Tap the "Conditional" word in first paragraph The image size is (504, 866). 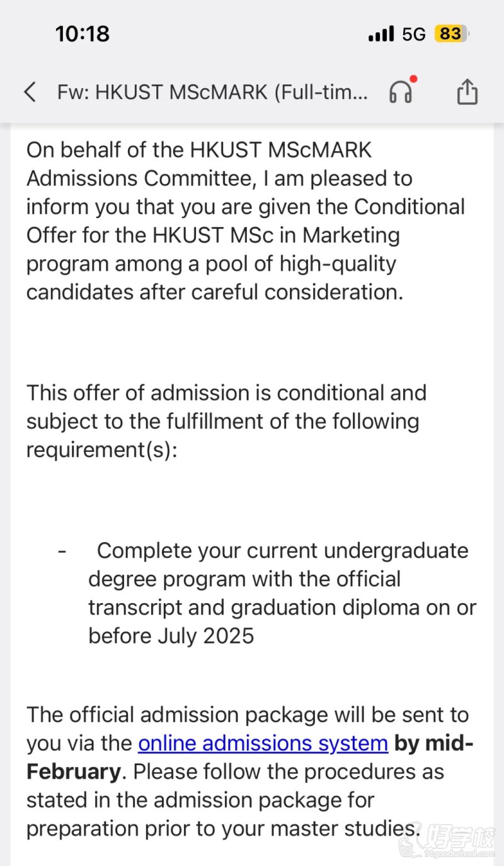(409, 207)
